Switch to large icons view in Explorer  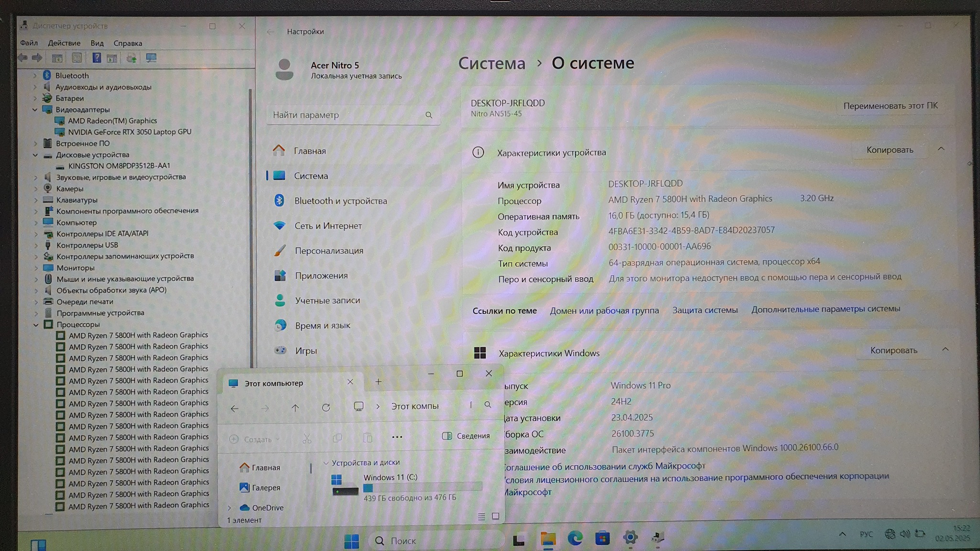coord(496,517)
